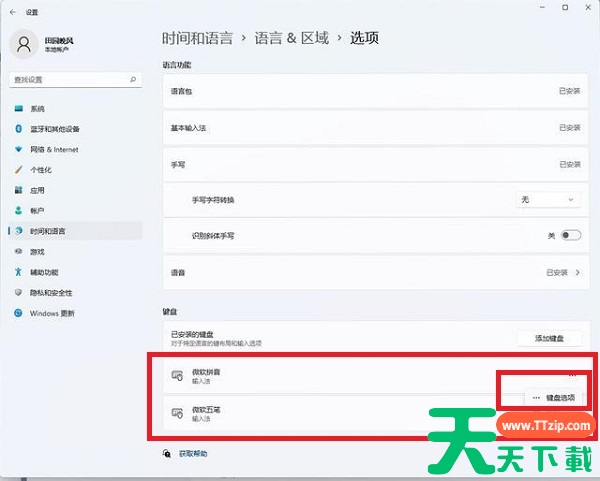Click the 查找设置 search field
Screen dimensions: 600x481
point(75,80)
